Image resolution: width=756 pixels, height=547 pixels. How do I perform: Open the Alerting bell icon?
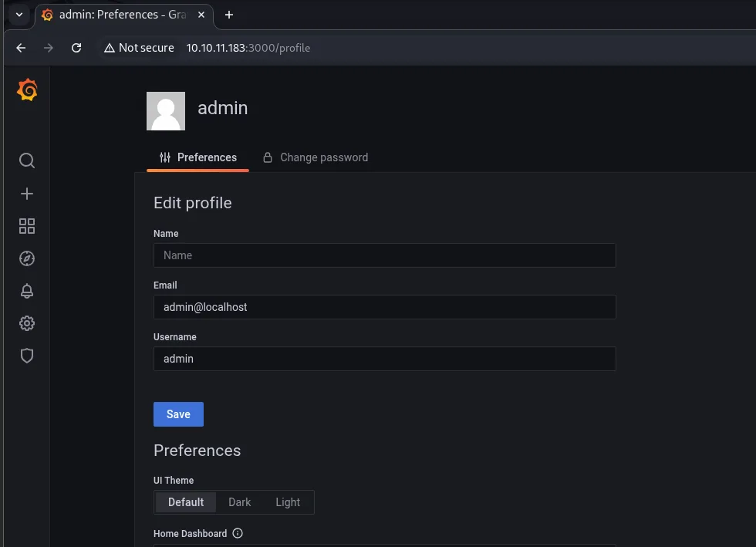[27, 291]
